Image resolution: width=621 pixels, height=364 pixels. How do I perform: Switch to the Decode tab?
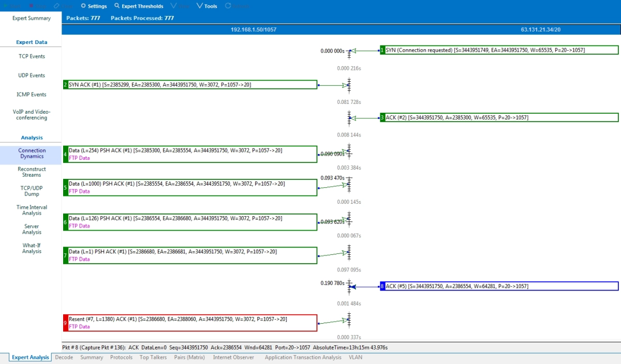click(64, 357)
